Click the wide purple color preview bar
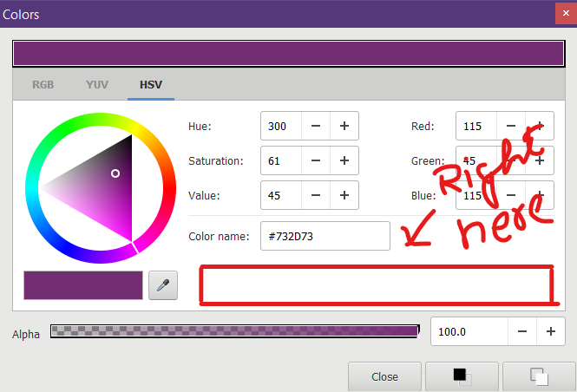This screenshot has width=577, height=392. [x=289, y=53]
